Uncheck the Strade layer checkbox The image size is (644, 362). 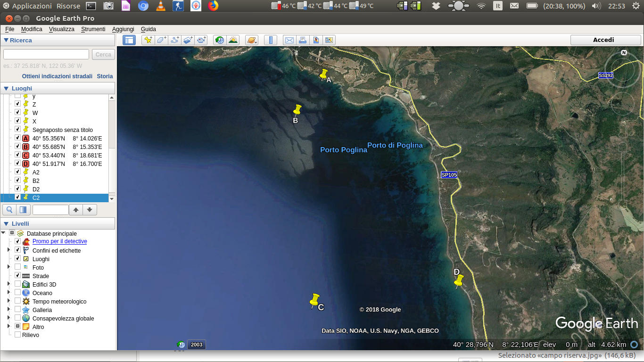[x=17, y=276]
